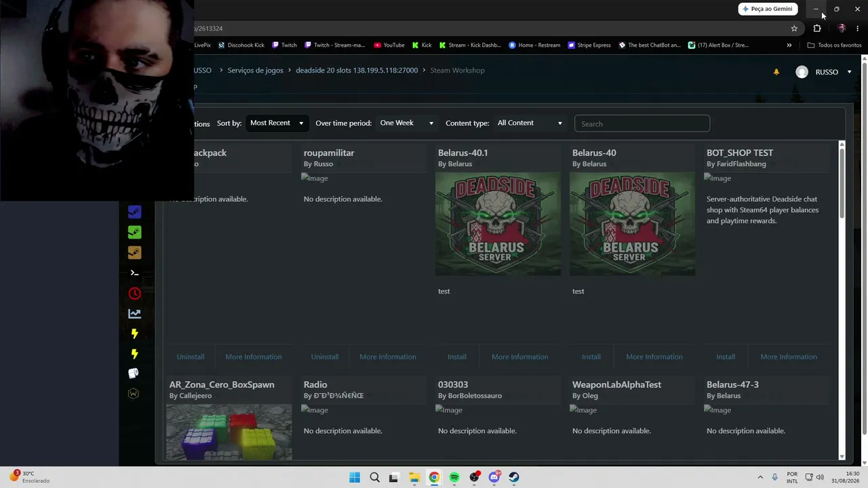The height and width of the screenshot is (488, 868).
Task: Open the red clock schedule sidebar icon
Action: [134, 293]
